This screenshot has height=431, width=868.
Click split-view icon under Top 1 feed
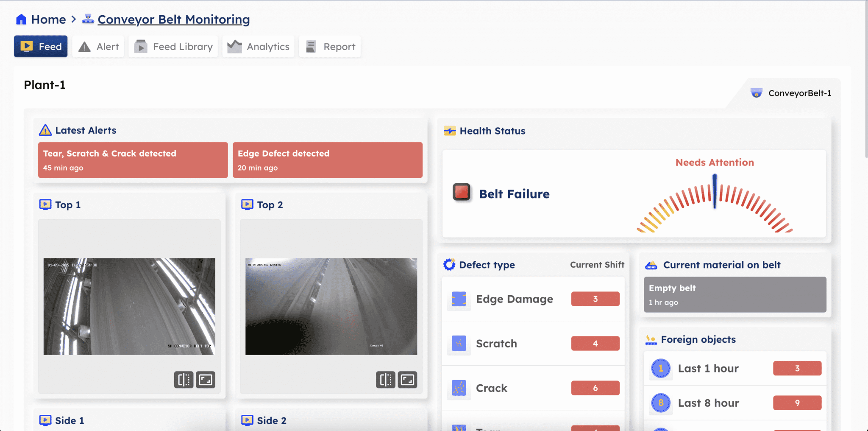click(x=184, y=380)
